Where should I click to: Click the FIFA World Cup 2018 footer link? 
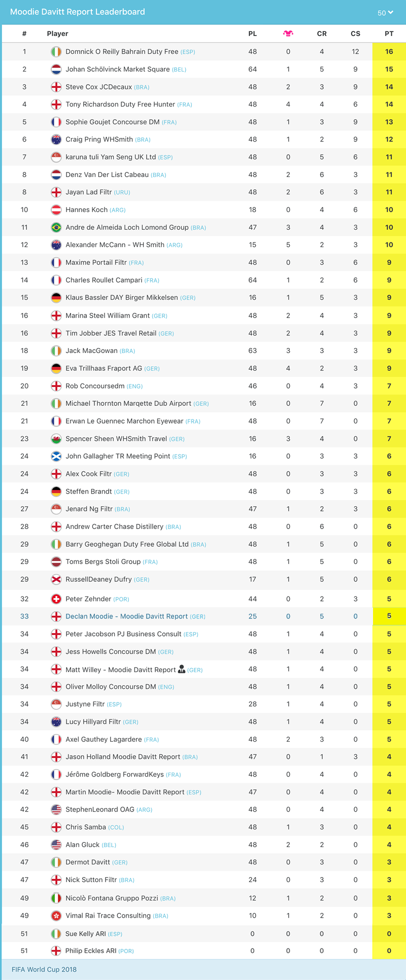[x=44, y=969]
